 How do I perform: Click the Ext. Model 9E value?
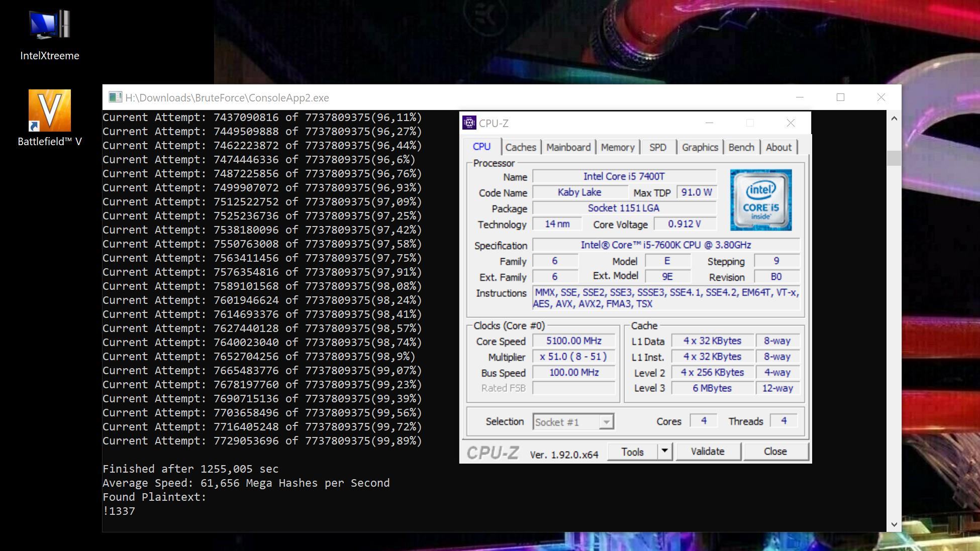pyautogui.click(x=667, y=277)
